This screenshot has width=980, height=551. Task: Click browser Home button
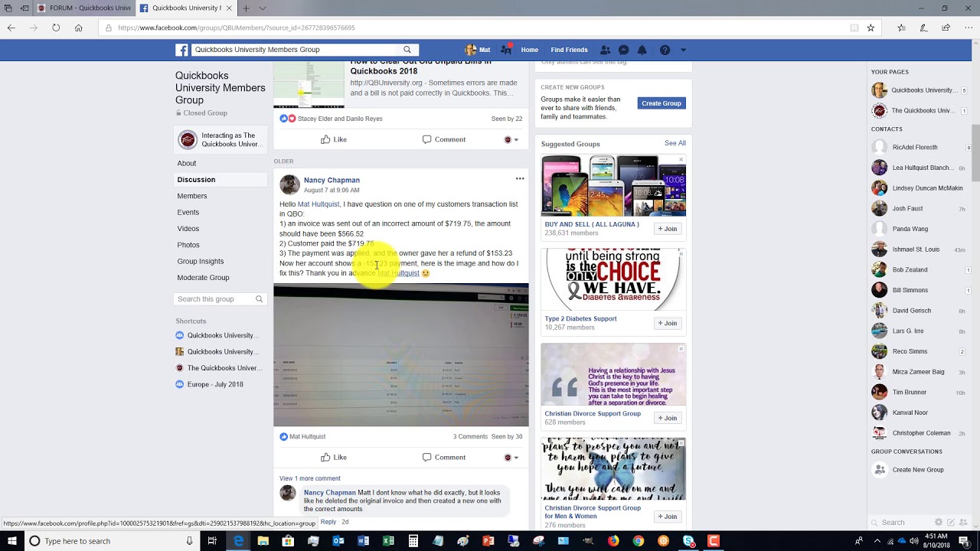click(78, 28)
